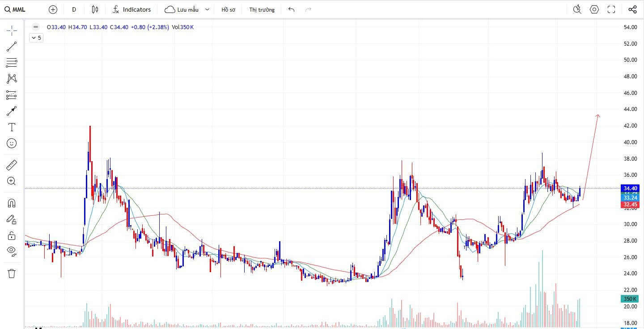Select the horizontal lines Fibonacci tool
Image resolution: width=644 pixels, height=329 pixels.
12,63
